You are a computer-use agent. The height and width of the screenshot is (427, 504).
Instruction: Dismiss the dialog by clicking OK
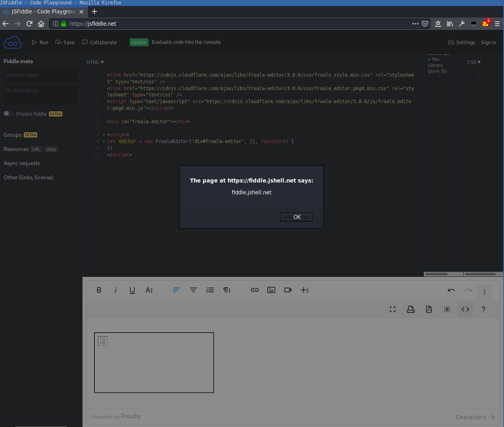pos(296,217)
